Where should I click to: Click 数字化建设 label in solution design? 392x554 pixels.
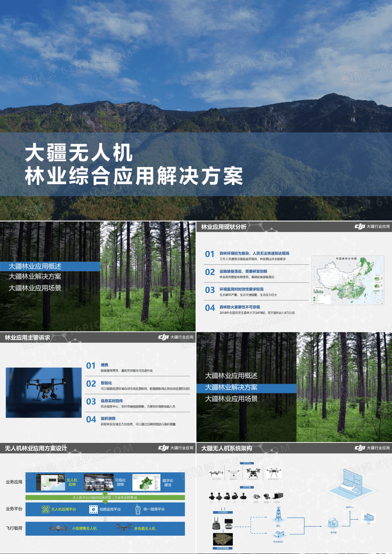click(x=168, y=482)
